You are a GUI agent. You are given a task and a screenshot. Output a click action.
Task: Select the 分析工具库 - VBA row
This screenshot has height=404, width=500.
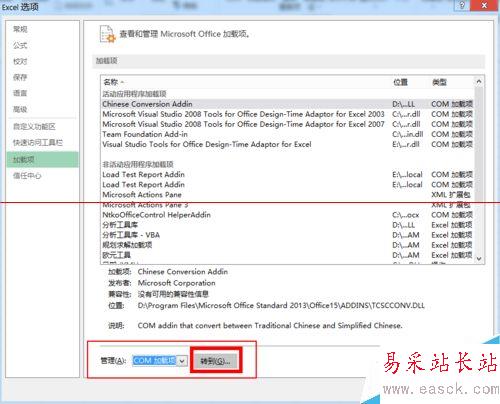[288, 235]
